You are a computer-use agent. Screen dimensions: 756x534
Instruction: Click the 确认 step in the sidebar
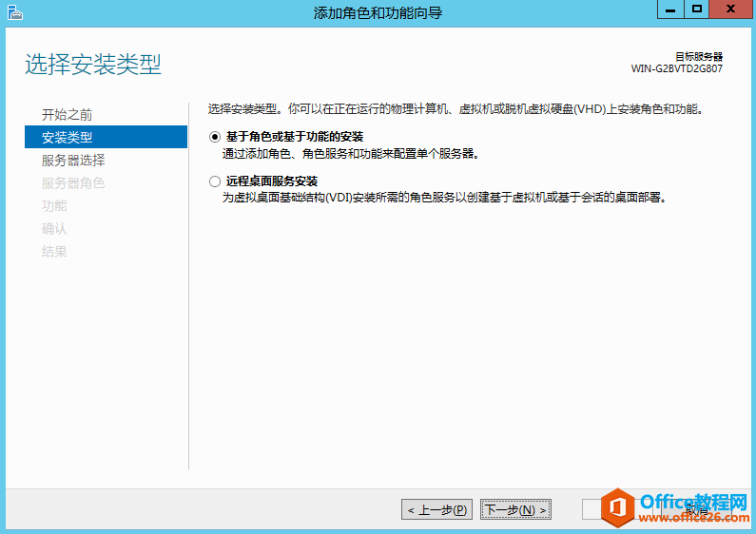(54, 229)
